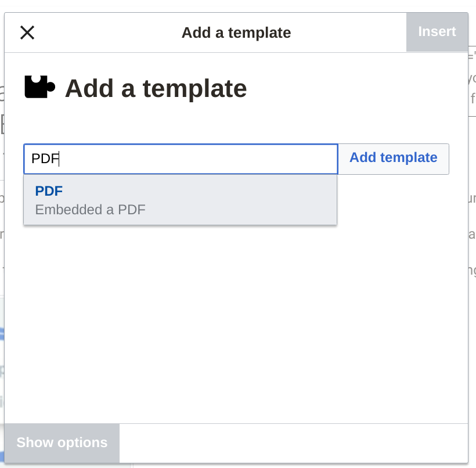Click the puzzle piece template icon
The width and height of the screenshot is (476, 468).
click(x=39, y=88)
